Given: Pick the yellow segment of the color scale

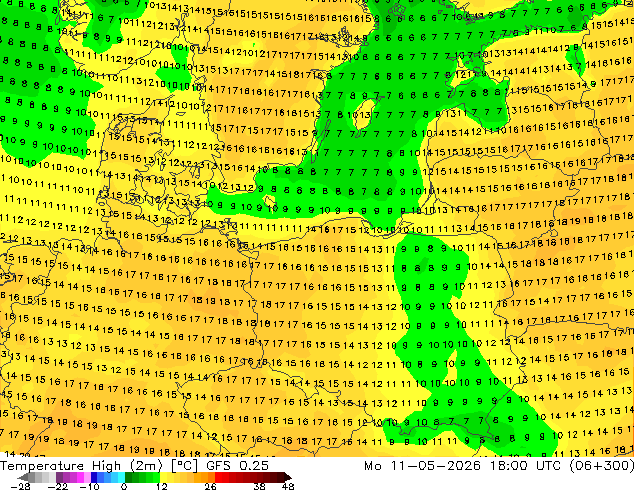Looking at the screenshot, I should tap(174, 477).
